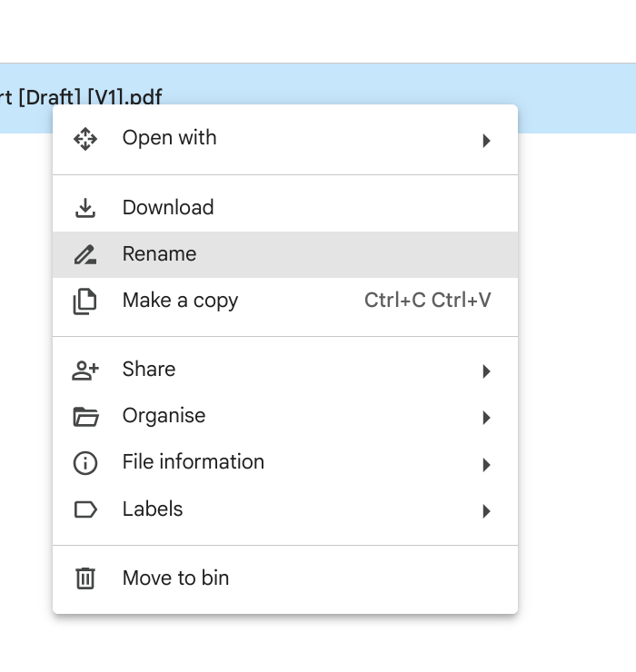Select the Make a copy text label
Image resolution: width=636 pixels, height=672 pixels.
180,301
